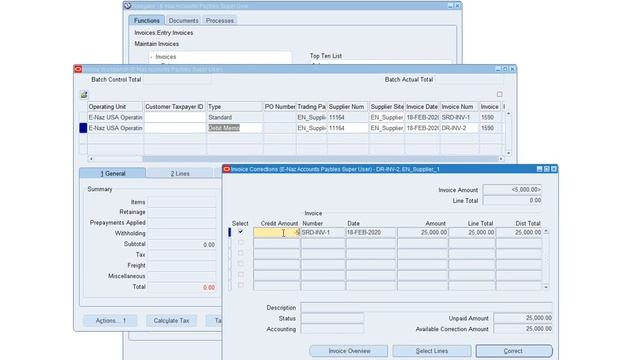Viewport: 640px width, 360px height.
Task: Click the Subtotal value in Summary
Action: pos(182,244)
